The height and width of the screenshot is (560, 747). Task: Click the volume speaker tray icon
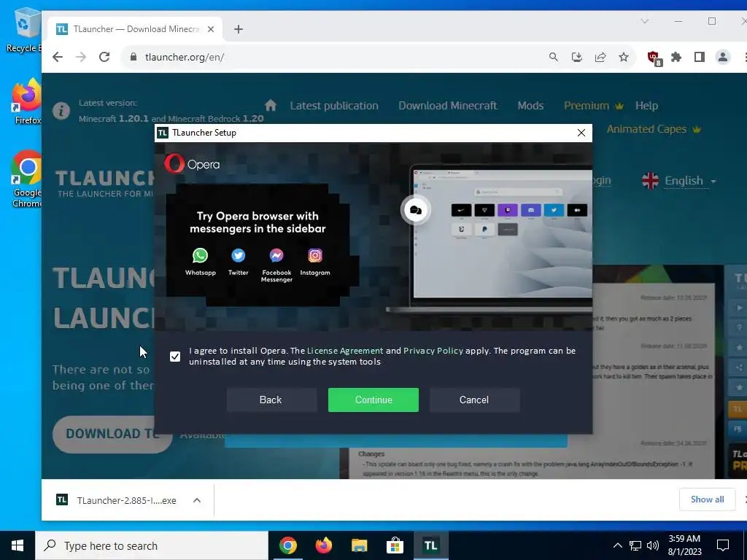(x=653, y=545)
